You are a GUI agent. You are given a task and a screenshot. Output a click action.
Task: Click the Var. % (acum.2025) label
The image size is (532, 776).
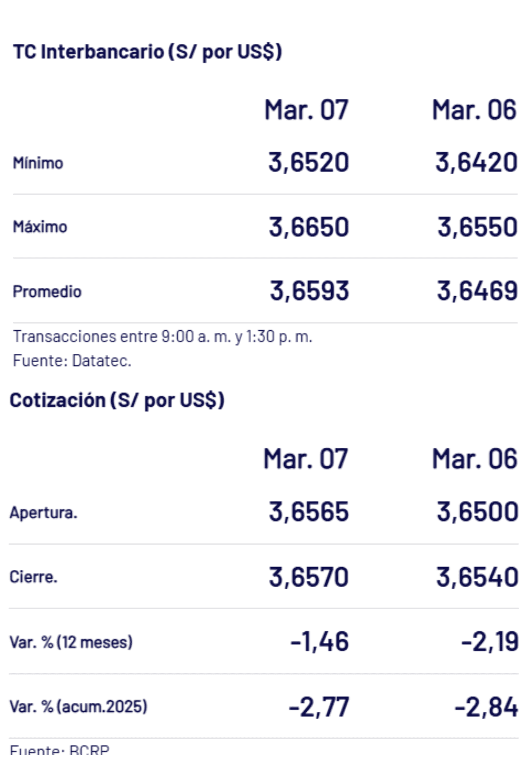(x=78, y=706)
